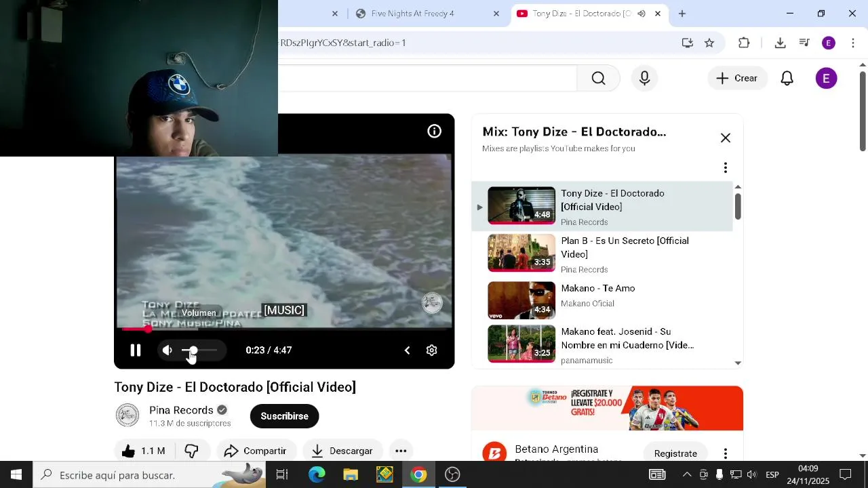The height and width of the screenshot is (488, 868).
Task: Close Five Nights At Freddy tab
Action: [x=496, y=14]
